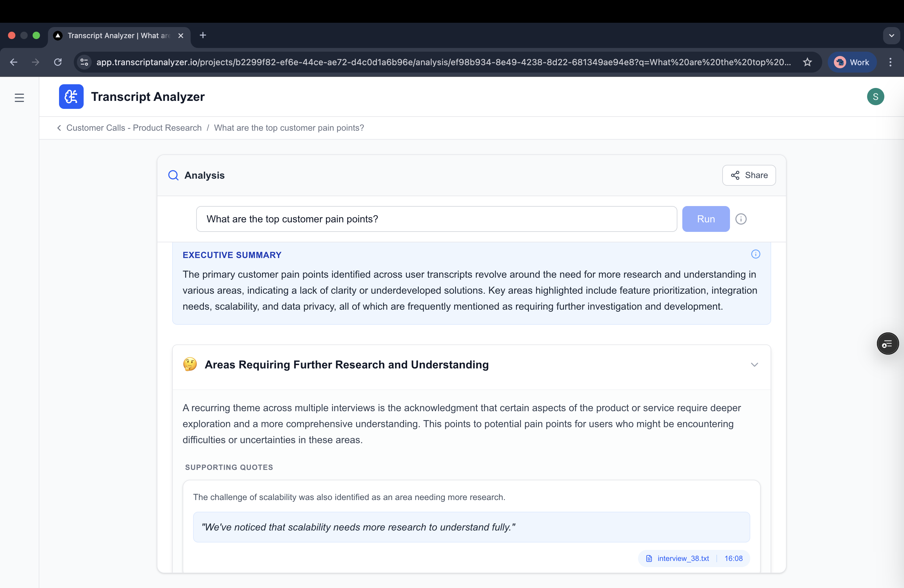
Task: Open the browser tab search dropdown
Action: pyautogui.click(x=891, y=35)
